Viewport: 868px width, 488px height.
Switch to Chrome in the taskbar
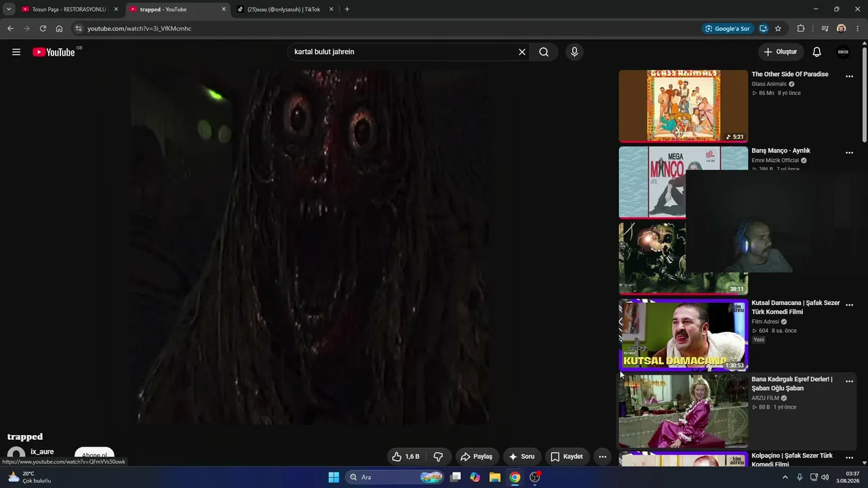point(515,477)
